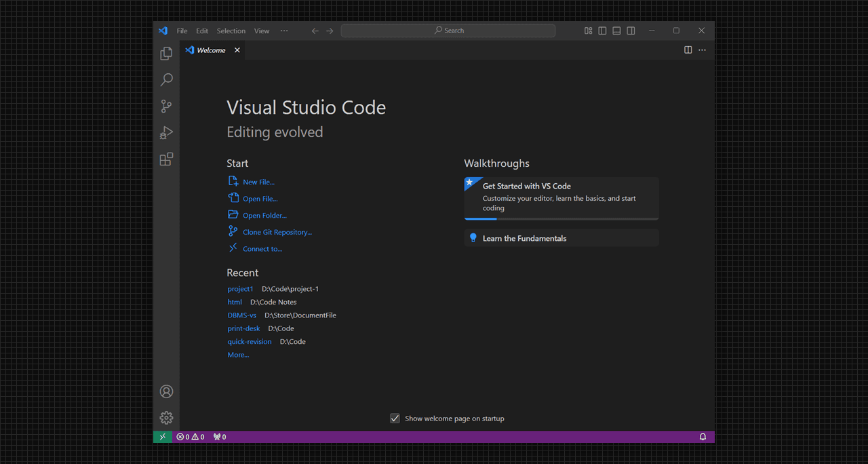Open remote window from green status icon
Viewport: 868px width, 464px height.
(x=162, y=437)
